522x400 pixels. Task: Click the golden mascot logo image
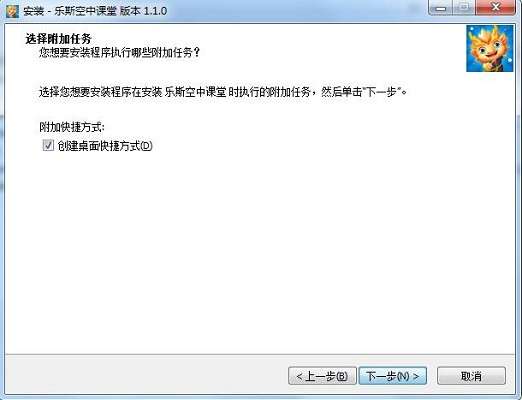point(490,49)
